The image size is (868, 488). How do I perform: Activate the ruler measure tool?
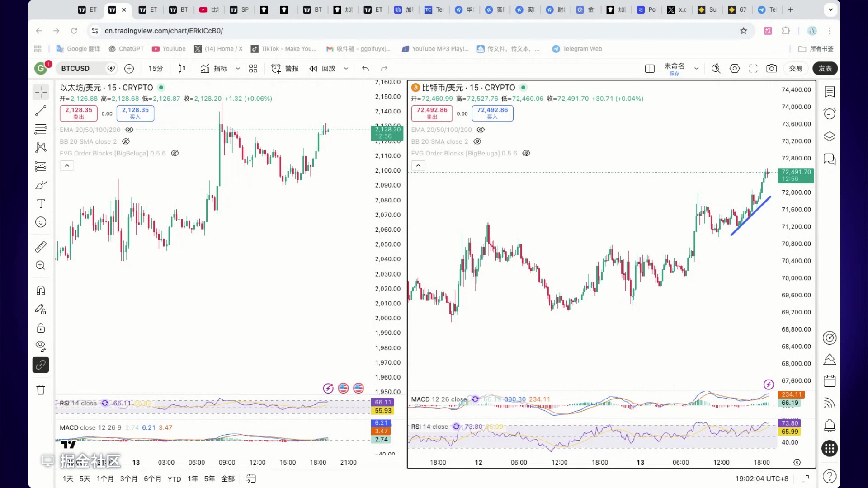click(41, 247)
